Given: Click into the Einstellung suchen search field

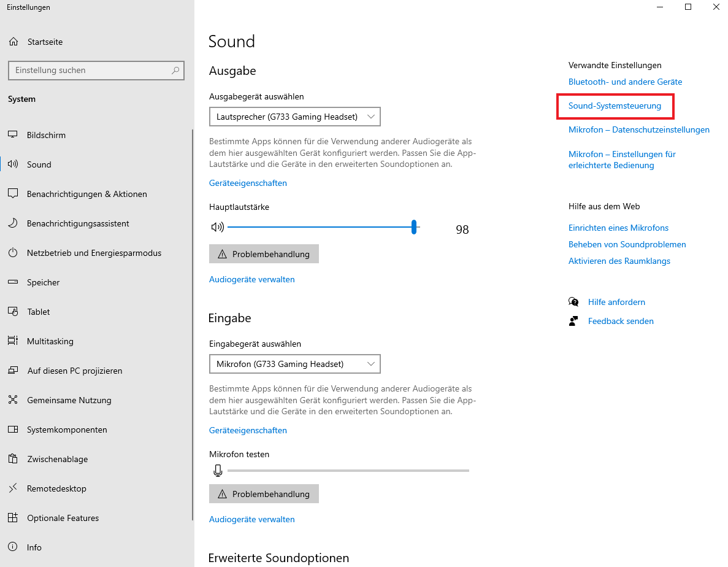Looking at the screenshot, I should pyautogui.click(x=89, y=71).
